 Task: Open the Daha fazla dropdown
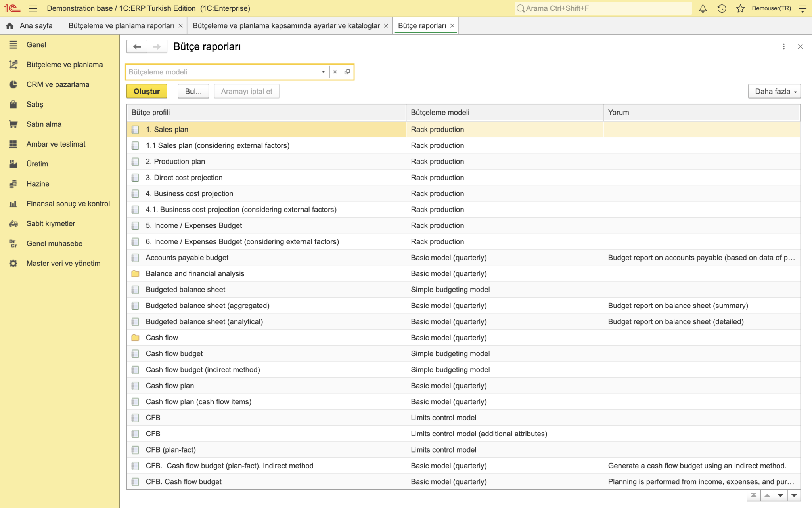774,92
